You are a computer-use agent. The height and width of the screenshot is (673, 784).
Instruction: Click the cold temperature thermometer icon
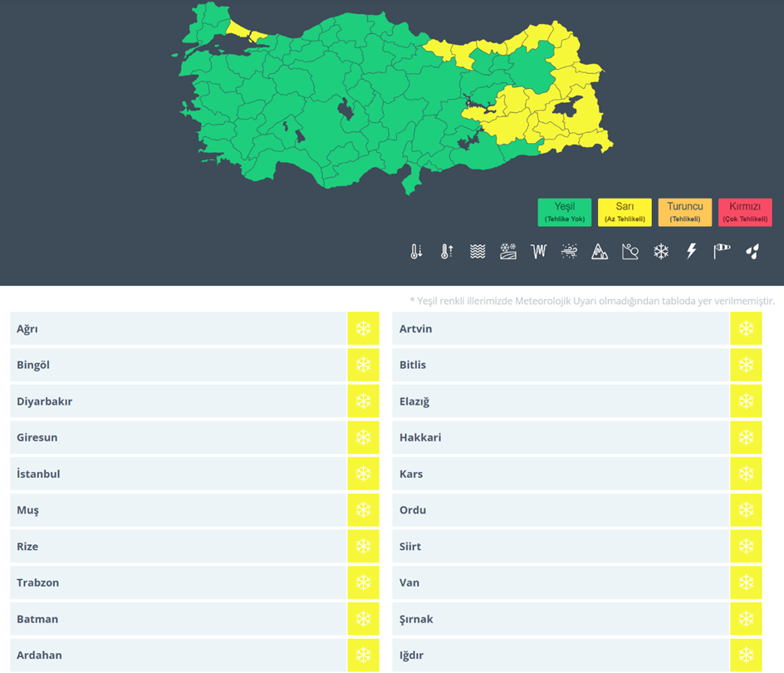pos(416,251)
